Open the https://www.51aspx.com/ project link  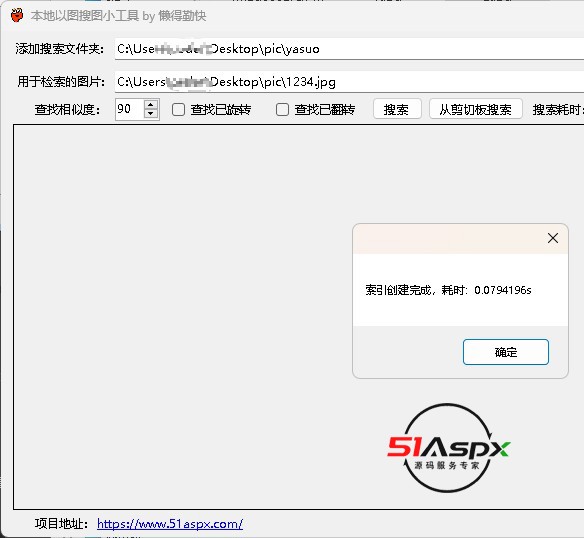click(170, 524)
